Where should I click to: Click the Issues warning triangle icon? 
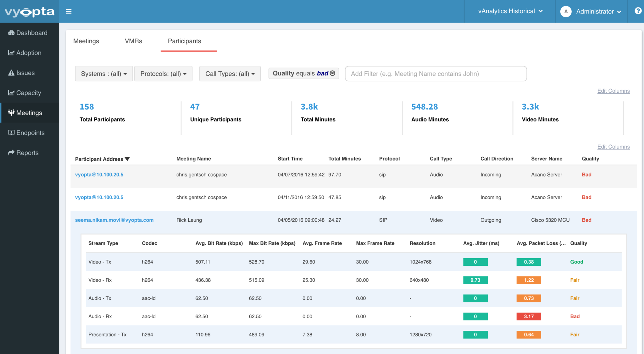tap(11, 73)
